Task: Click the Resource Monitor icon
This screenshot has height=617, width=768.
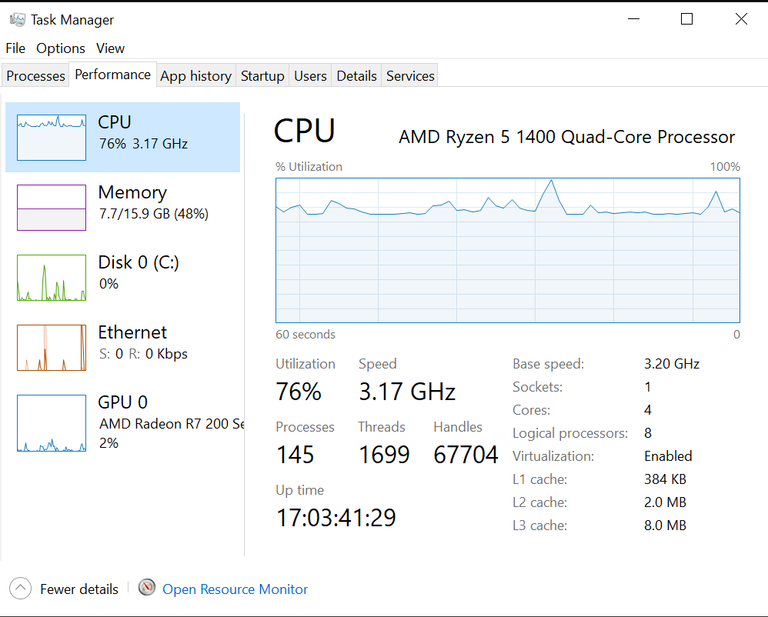Action: pyautogui.click(x=147, y=588)
